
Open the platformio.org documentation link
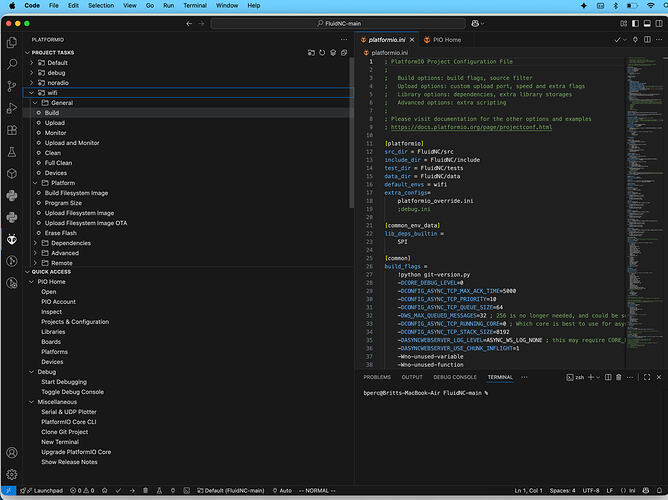(x=471, y=127)
